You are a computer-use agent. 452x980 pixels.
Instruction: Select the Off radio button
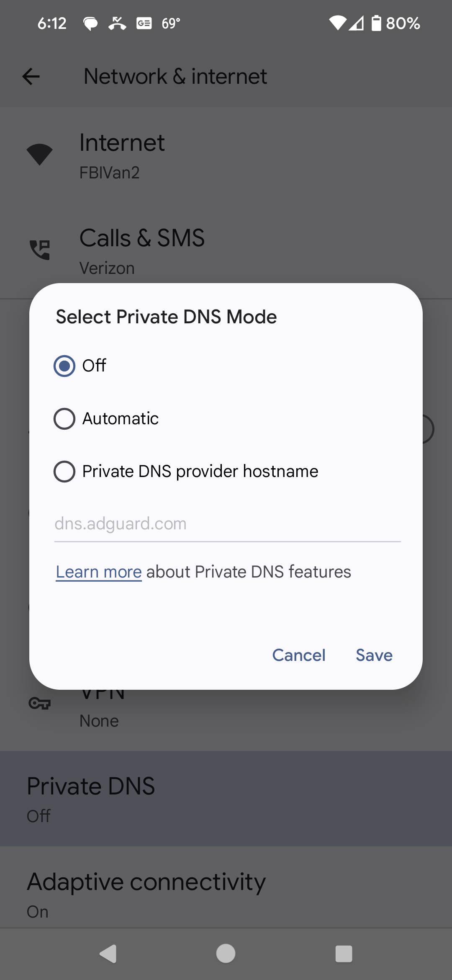pos(64,366)
